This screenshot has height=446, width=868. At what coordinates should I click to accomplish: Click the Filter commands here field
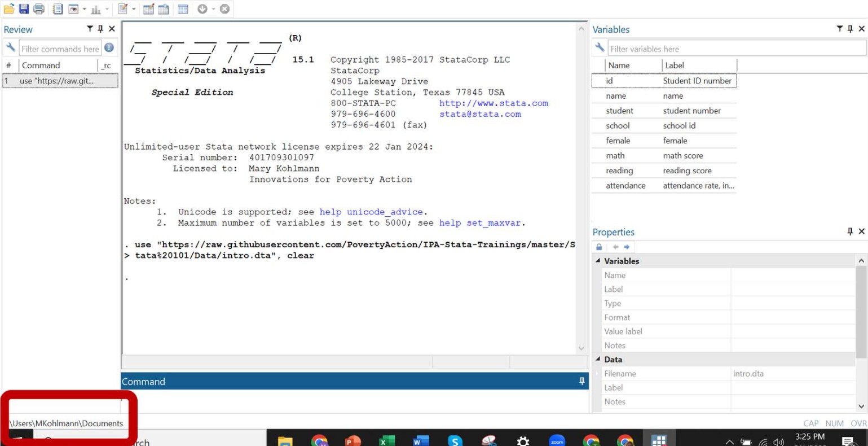click(x=60, y=49)
